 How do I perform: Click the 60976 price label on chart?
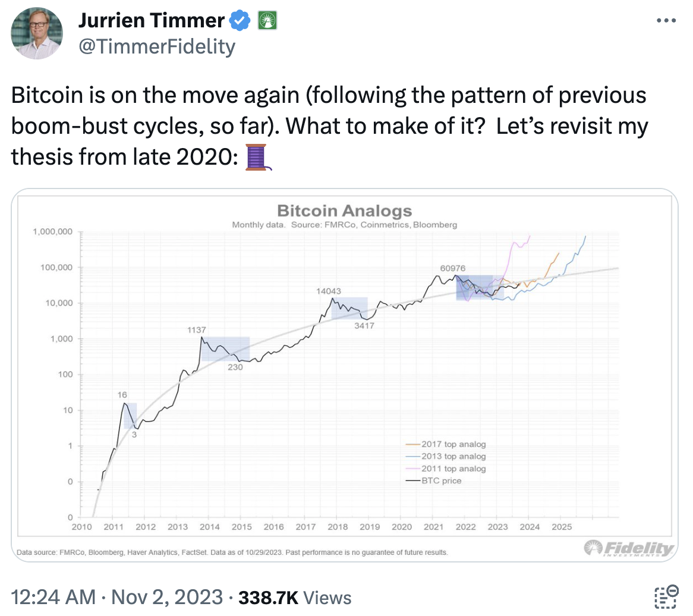[453, 268]
